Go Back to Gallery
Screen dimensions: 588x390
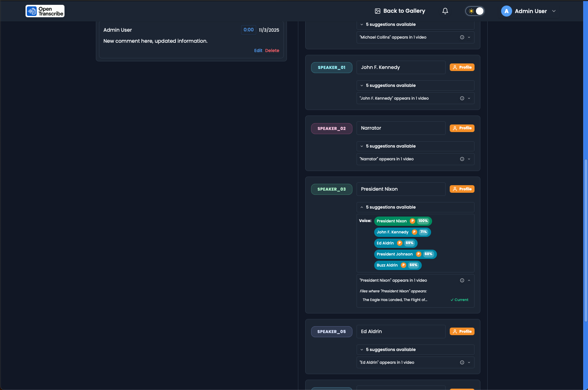tap(400, 11)
